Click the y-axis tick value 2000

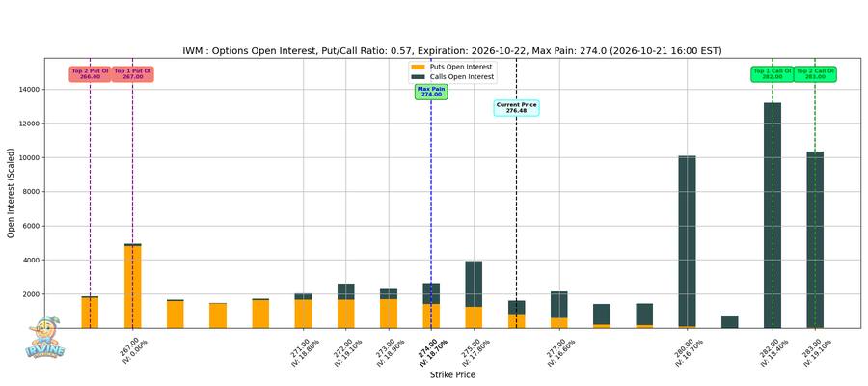click(x=33, y=294)
